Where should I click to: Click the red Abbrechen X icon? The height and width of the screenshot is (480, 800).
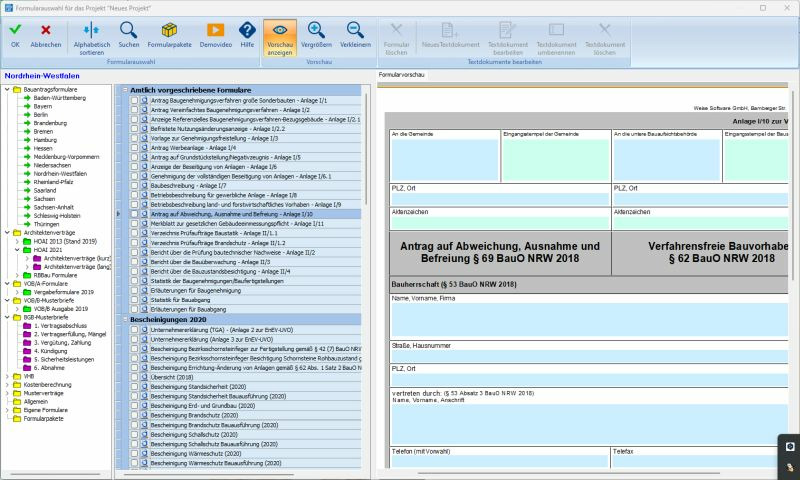(x=45, y=30)
